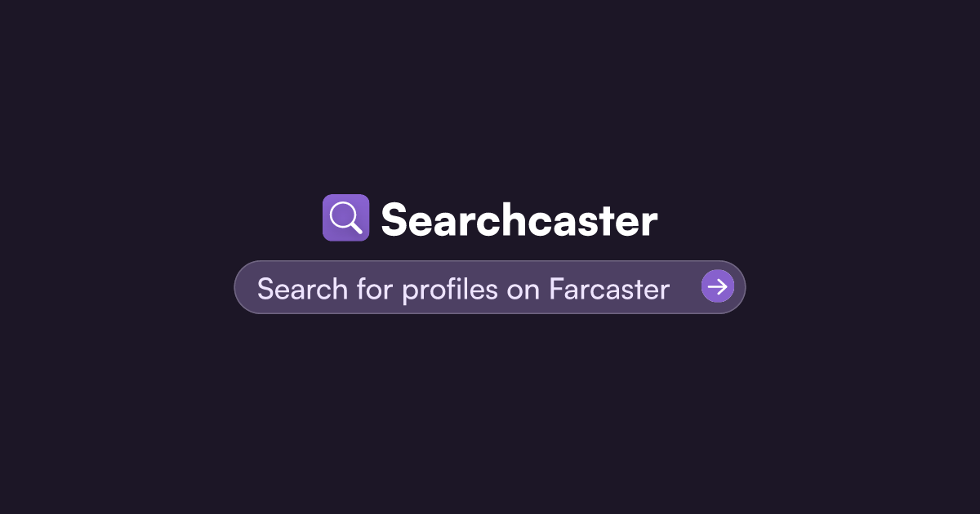980x514 pixels.
Task: Click the go button to run search
Action: tap(718, 286)
